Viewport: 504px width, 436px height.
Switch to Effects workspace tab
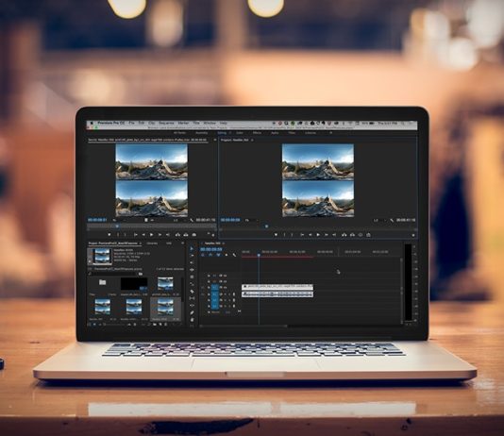click(x=257, y=133)
